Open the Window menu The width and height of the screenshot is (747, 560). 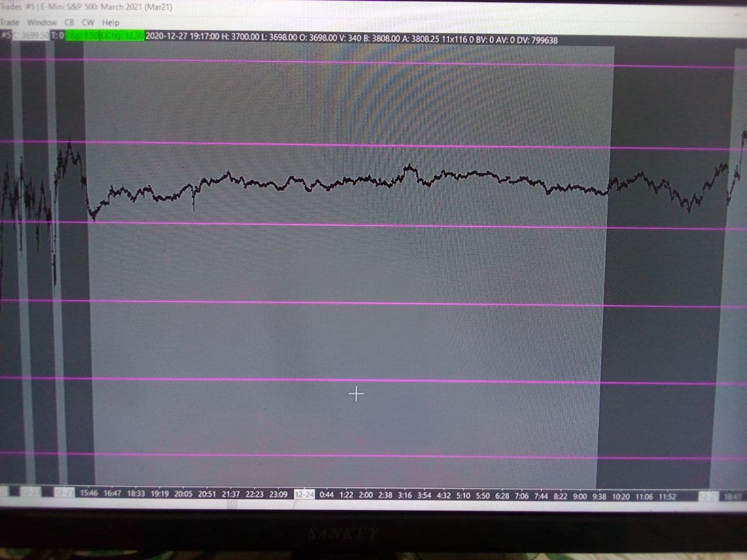(42, 22)
